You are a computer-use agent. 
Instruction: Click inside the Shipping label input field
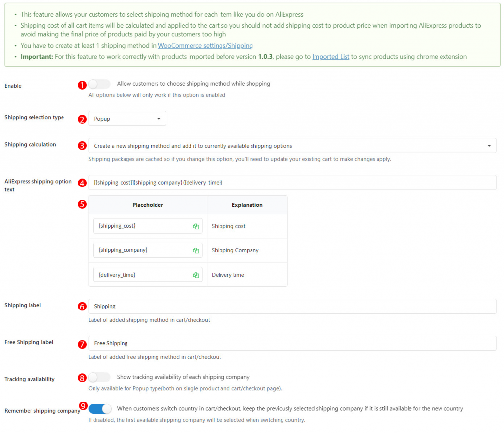tap(292, 306)
